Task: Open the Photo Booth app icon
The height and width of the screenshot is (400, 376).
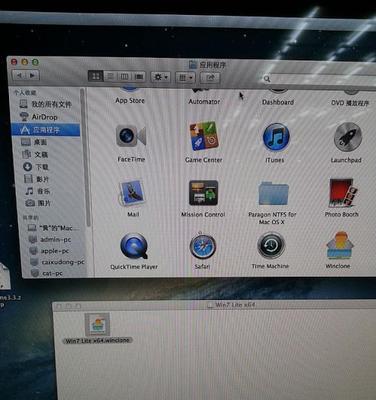Action: [x=343, y=193]
